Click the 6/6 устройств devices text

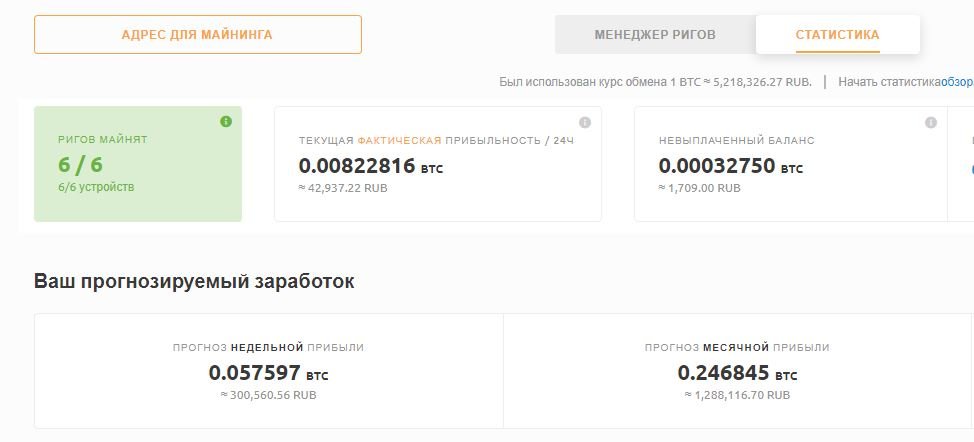(x=96, y=187)
